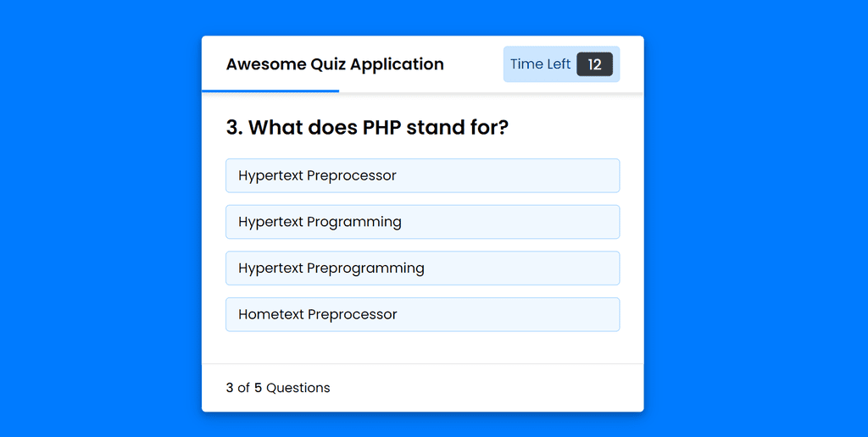Click the word "Questions" in the footer
868x437 pixels.
click(x=298, y=388)
